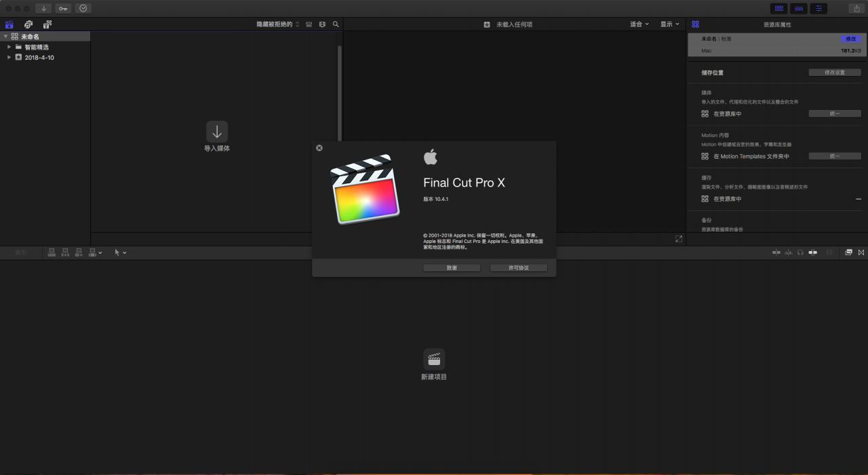Click the 181.2KB library size value
The image size is (868, 475).
click(851, 51)
